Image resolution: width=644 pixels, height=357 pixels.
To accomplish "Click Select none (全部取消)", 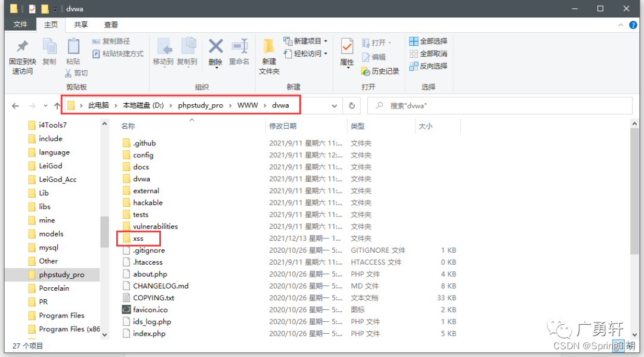I will [x=428, y=54].
